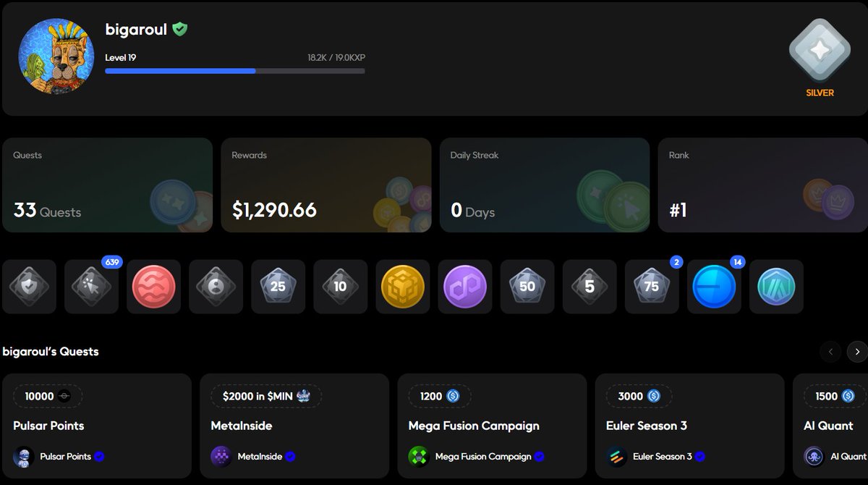Open the MetaInside quest title
Screen dimensions: 868x485
tap(242, 426)
